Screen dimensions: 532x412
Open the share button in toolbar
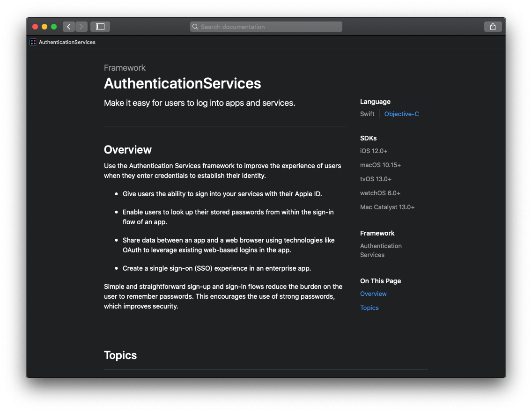(493, 26)
